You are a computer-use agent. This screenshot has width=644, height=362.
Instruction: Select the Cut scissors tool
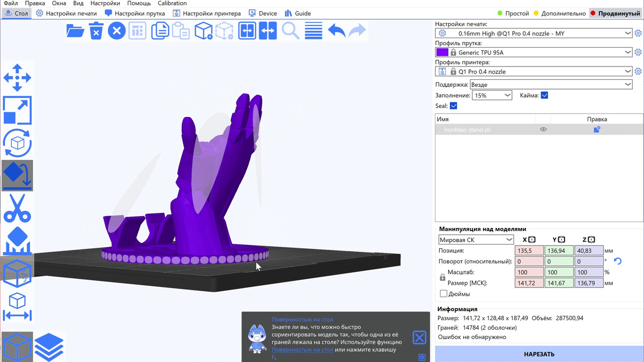tap(17, 208)
